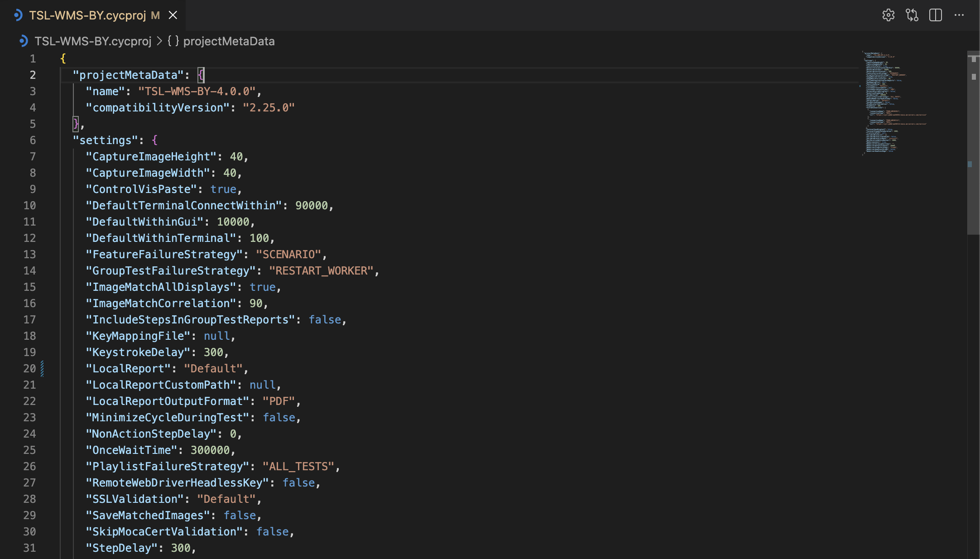
Task: Click the "TSL-WMS-BY-4.0.0" name value
Action: pos(197,92)
